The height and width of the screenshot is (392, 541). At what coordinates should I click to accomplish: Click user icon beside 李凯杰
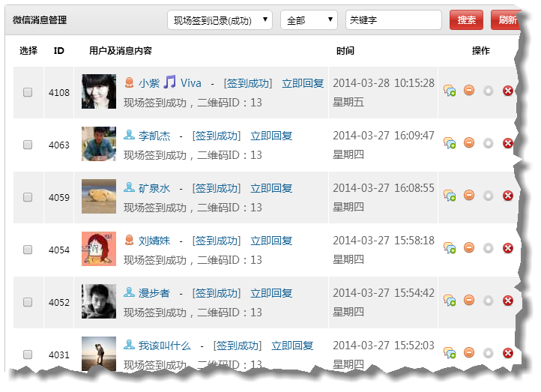pyautogui.click(x=129, y=135)
